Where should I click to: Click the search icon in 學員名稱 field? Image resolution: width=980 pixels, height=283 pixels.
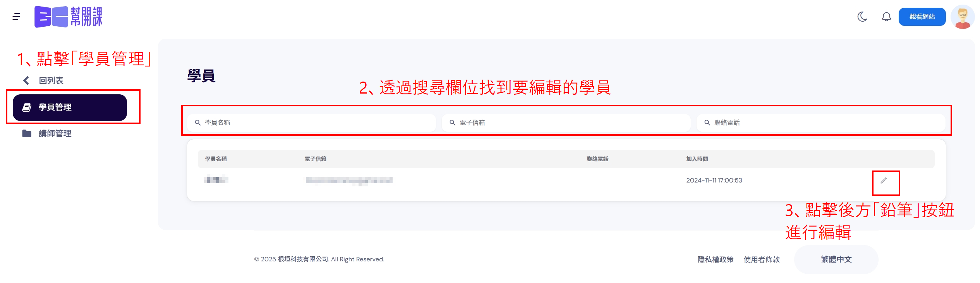pos(197,123)
